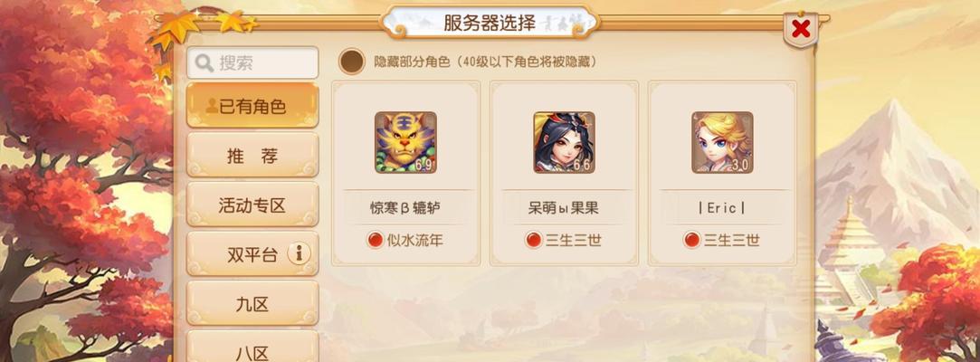Viewport: 980px width, 362px height.
Task: Choose the 八区 server zone
Action: coord(252,347)
